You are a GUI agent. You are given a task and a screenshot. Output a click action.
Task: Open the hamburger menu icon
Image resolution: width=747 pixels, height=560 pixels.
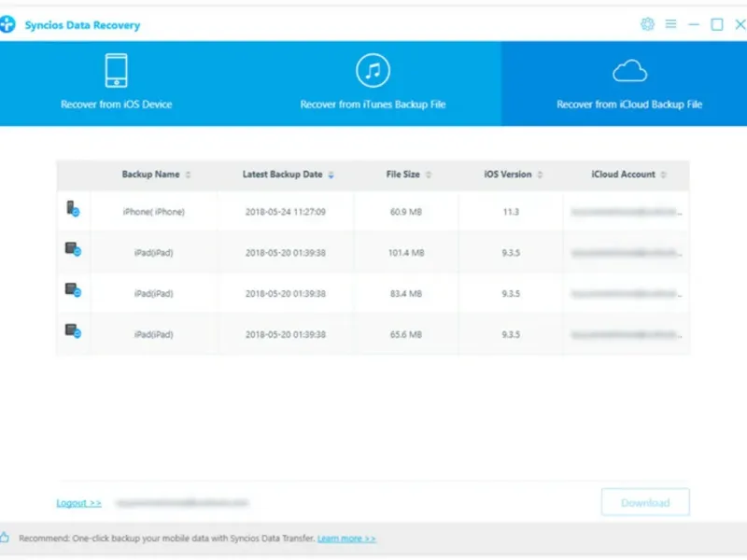tap(670, 24)
